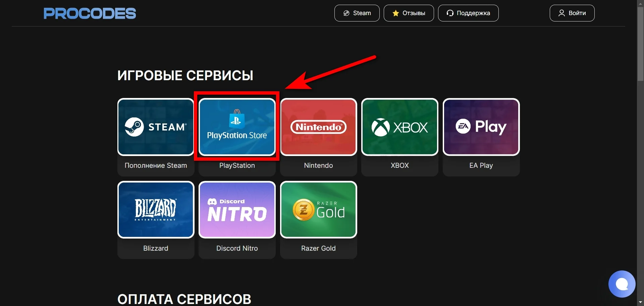The image size is (644, 306).
Task: Click the EA Play label text
Action: pos(481,165)
